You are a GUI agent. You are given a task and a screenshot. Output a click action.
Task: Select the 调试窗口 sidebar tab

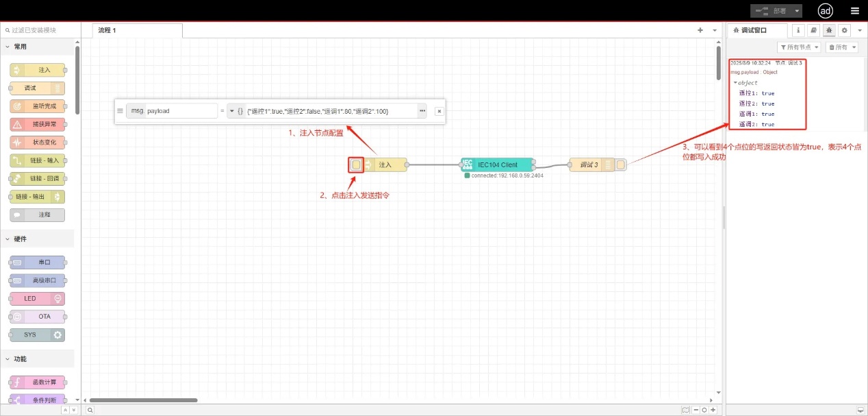[x=755, y=30]
